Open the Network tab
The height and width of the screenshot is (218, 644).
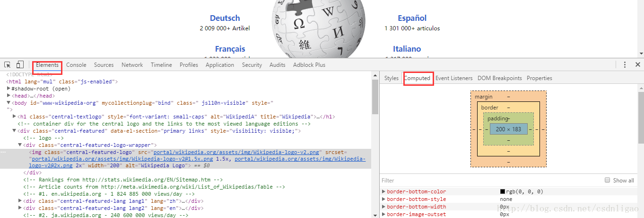point(132,65)
